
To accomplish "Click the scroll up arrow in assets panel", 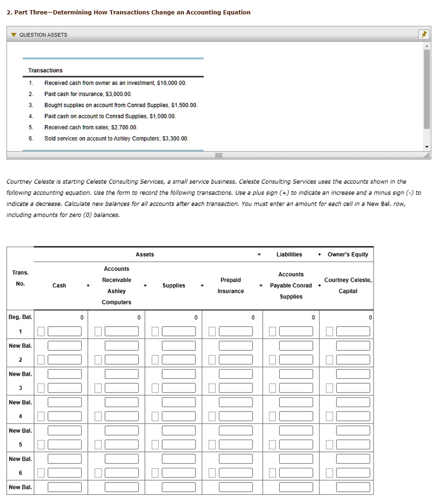I will (427, 46).
